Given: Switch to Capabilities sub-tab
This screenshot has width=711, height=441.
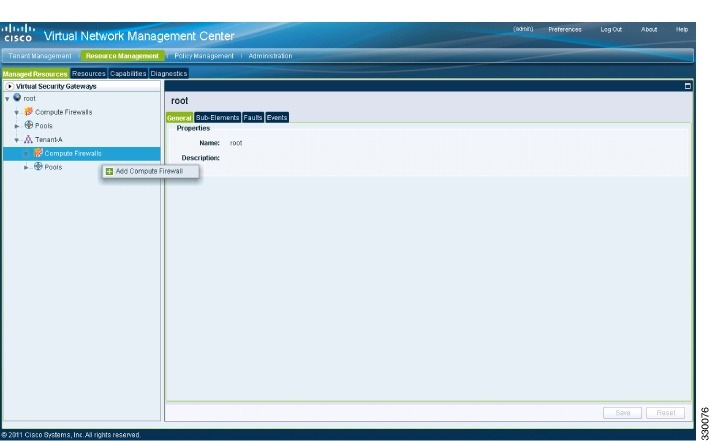Looking at the screenshot, I should pyautogui.click(x=128, y=73).
